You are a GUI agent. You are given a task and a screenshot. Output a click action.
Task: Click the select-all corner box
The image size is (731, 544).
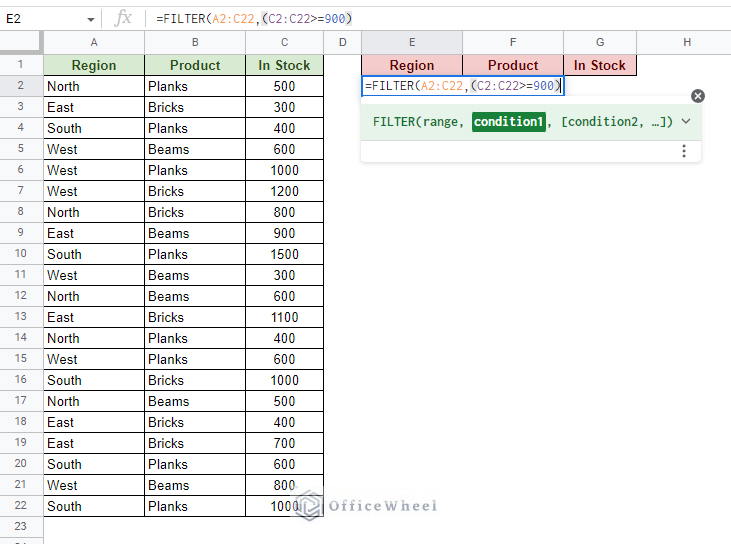tap(21, 42)
